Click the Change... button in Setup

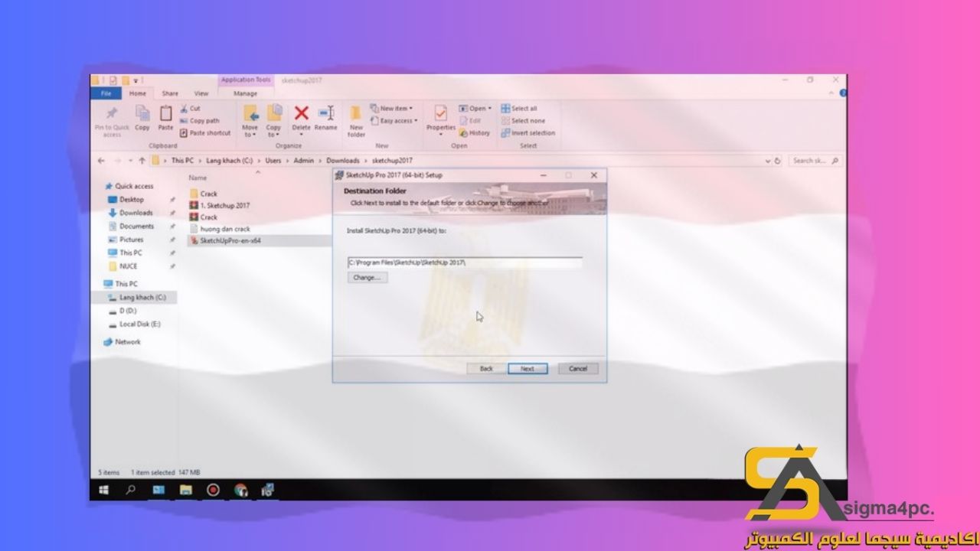(x=367, y=278)
